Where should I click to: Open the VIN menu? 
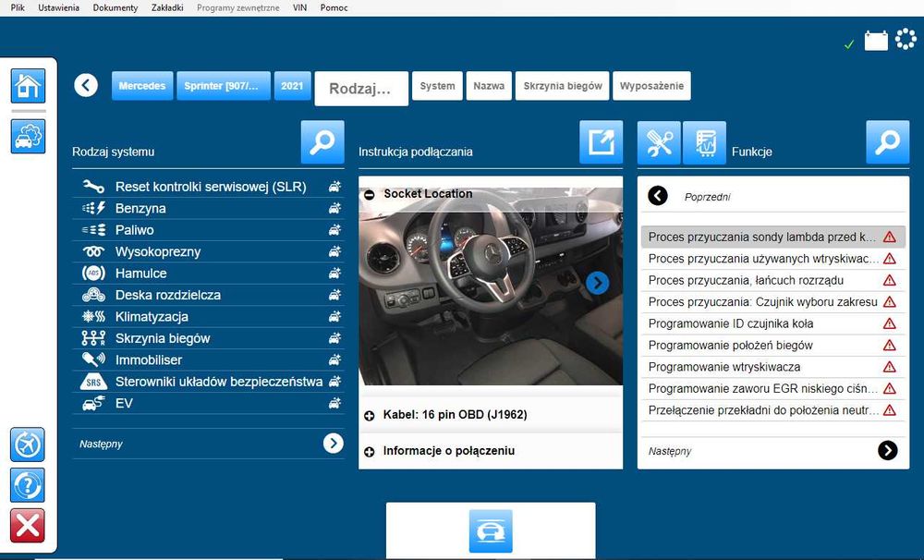tap(299, 7)
